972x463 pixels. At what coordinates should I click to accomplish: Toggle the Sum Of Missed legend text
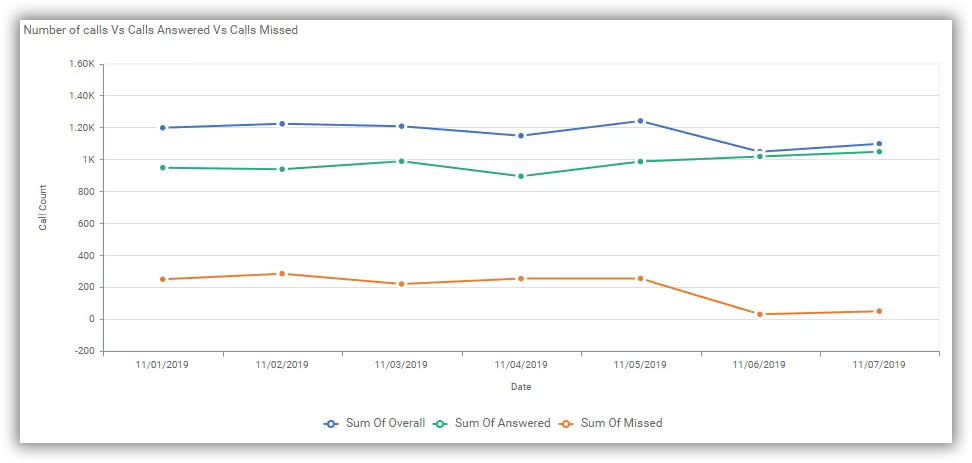[621, 423]
